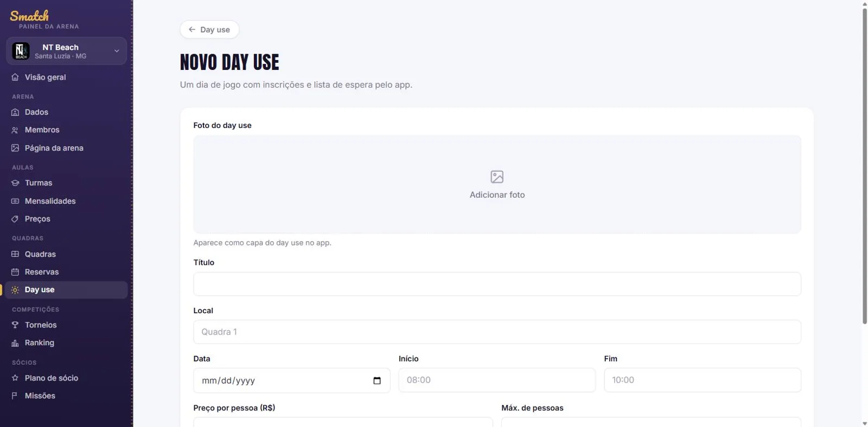Click the Torneios trophy icon
The image size is (868, 427).
[x=15, y=325]
